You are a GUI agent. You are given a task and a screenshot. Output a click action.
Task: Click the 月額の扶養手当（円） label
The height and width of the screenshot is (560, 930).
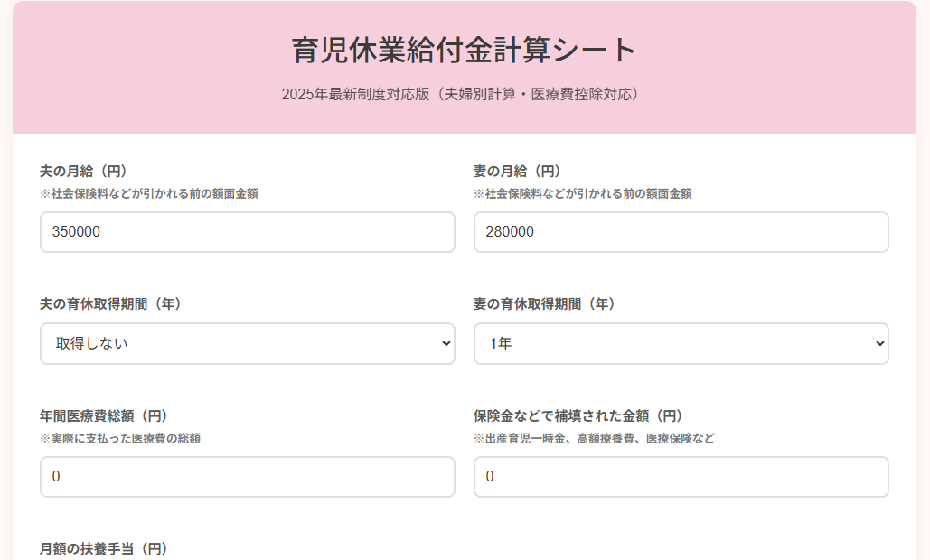click(104, 548)
